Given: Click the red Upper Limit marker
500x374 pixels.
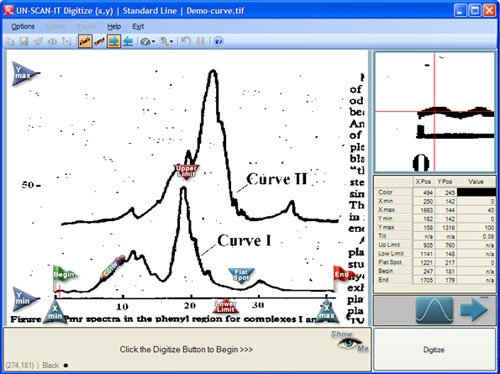Looking at the screenshot, I should coord(186,171).
